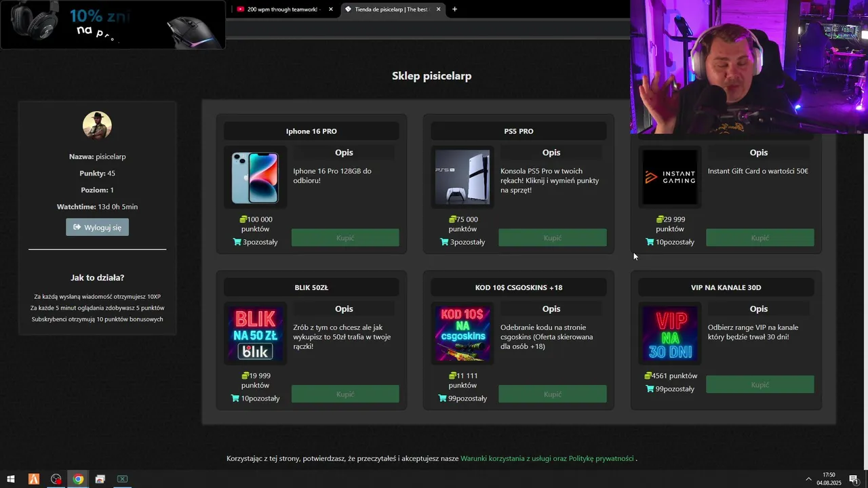
Task: Click the 'Iphone 16 PRO' card title
Action: click(311, 131)
